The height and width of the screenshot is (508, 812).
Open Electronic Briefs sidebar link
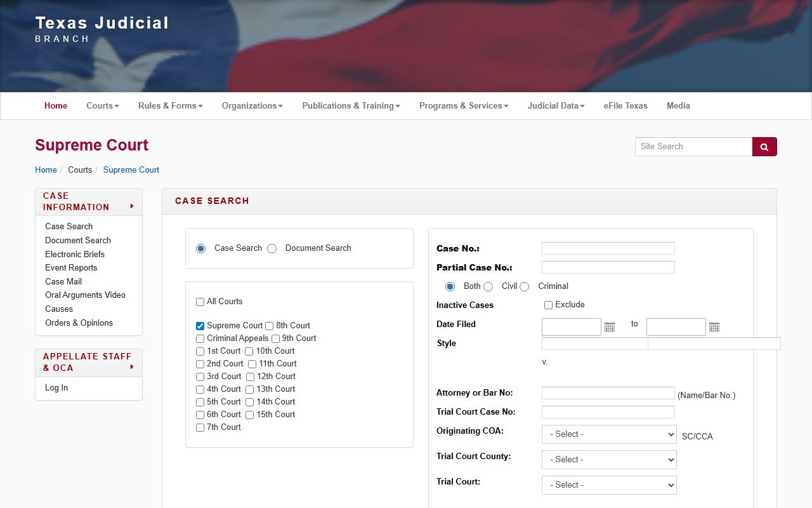click(75, 255)
